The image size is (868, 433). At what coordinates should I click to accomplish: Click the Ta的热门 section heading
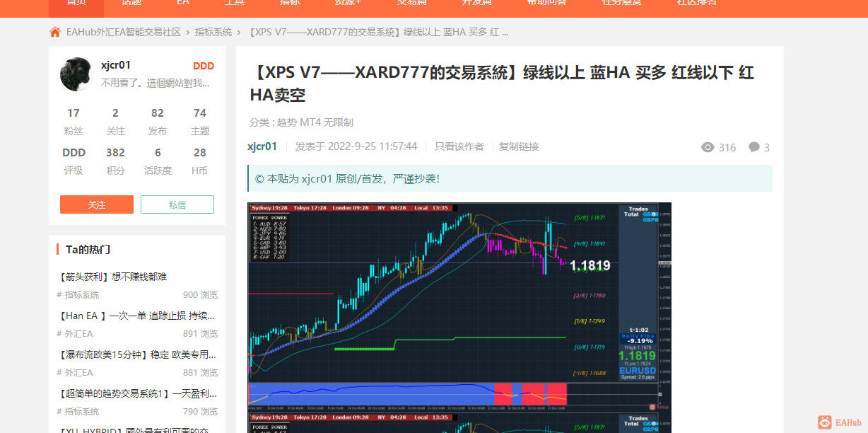[88, 249]
